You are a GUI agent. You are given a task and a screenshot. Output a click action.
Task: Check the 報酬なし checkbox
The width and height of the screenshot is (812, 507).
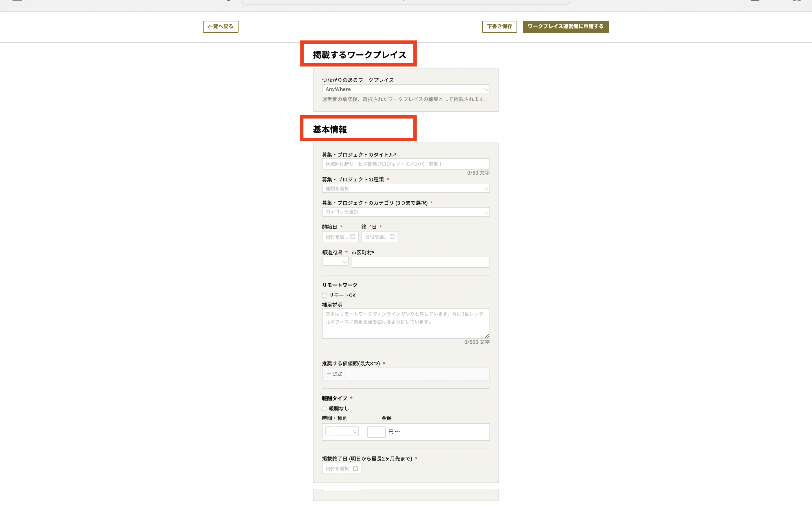pyautogui.click(x=324, y=408)
